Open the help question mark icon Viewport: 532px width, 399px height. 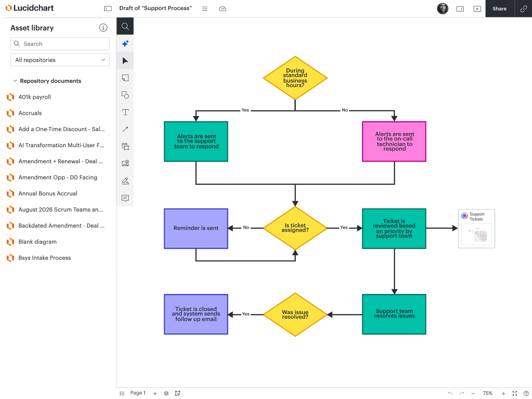coord(526,393)
